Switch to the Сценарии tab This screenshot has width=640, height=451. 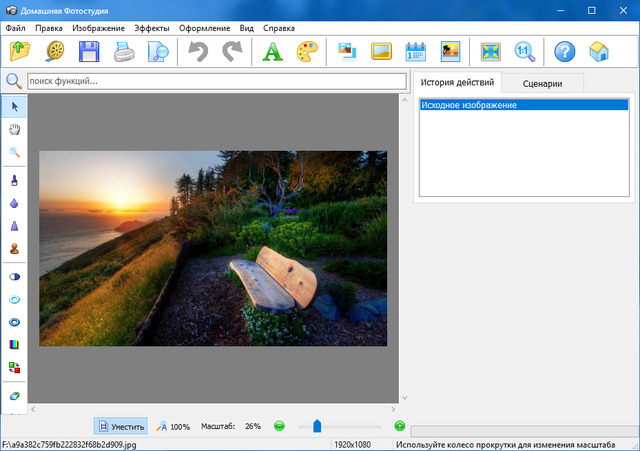tap(542, 84)
